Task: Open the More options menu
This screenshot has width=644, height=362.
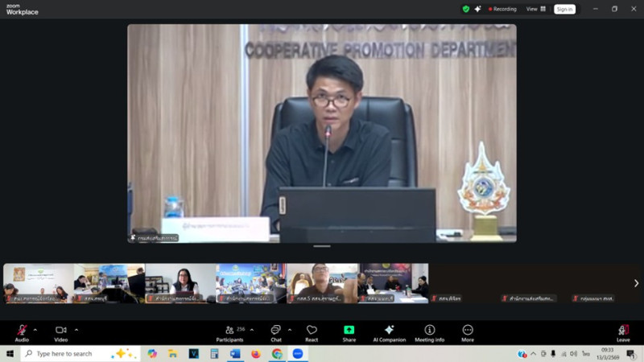Action: 468,331
